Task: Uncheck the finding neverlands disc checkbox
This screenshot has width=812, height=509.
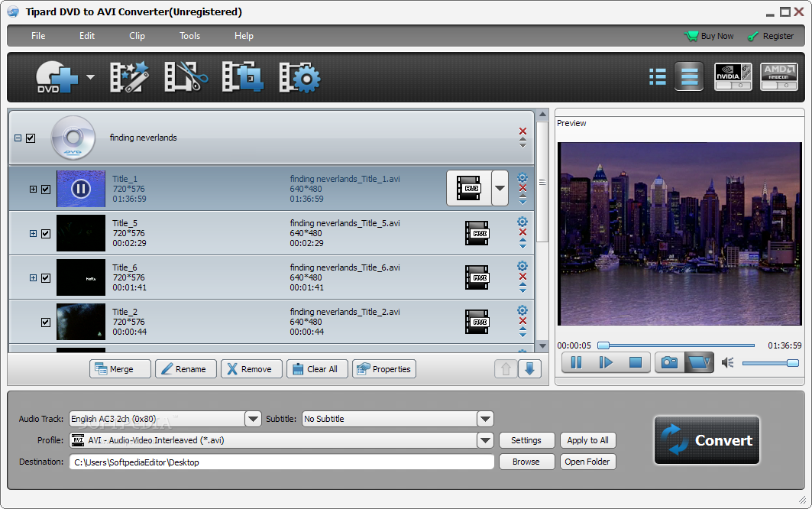Action: 31,138
